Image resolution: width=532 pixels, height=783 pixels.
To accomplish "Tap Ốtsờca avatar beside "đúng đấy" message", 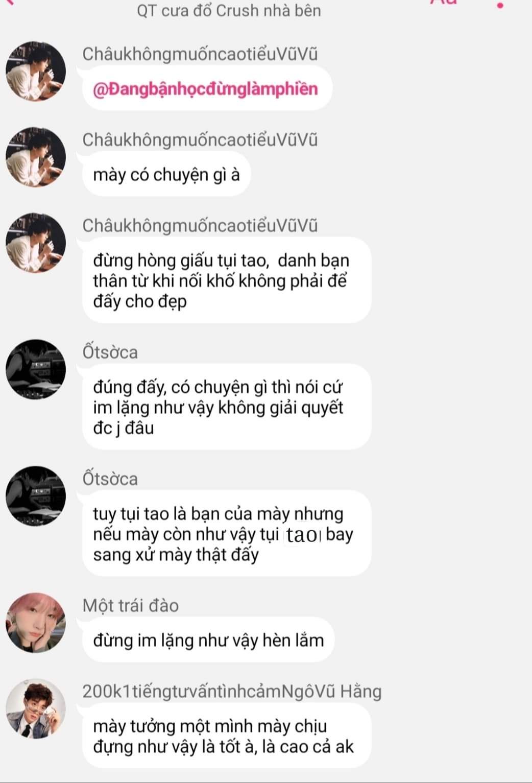I will coord(36,370).
